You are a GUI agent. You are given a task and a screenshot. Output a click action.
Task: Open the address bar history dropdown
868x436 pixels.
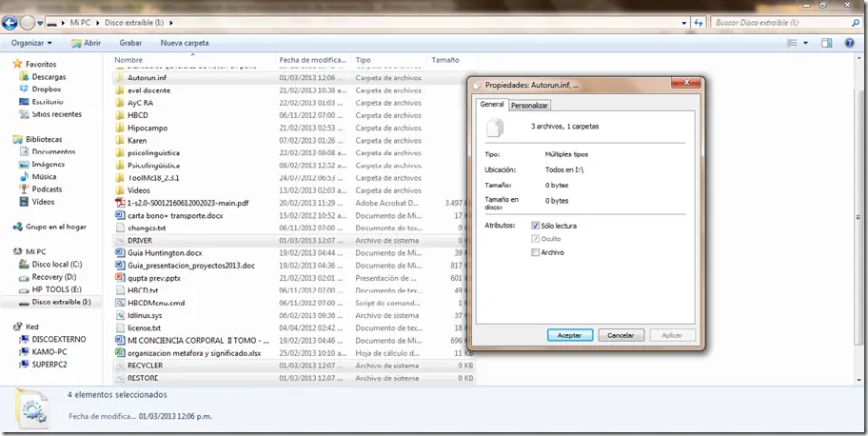point(684,23)
